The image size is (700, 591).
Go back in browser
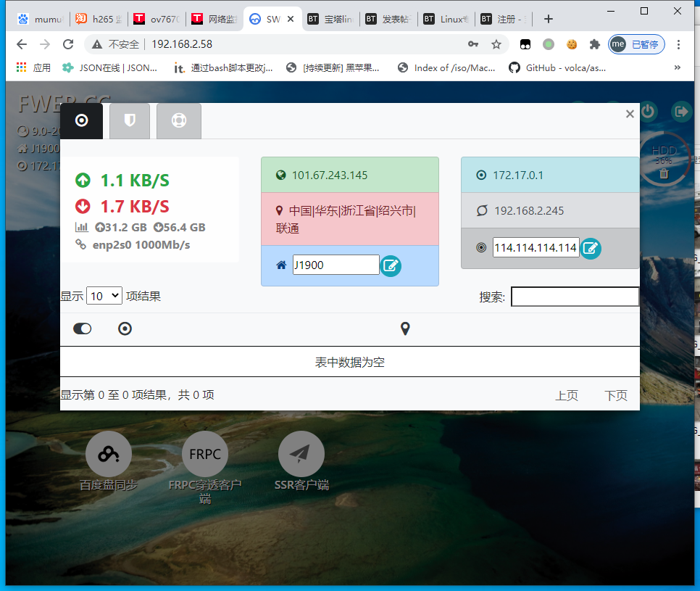(22, 44)
